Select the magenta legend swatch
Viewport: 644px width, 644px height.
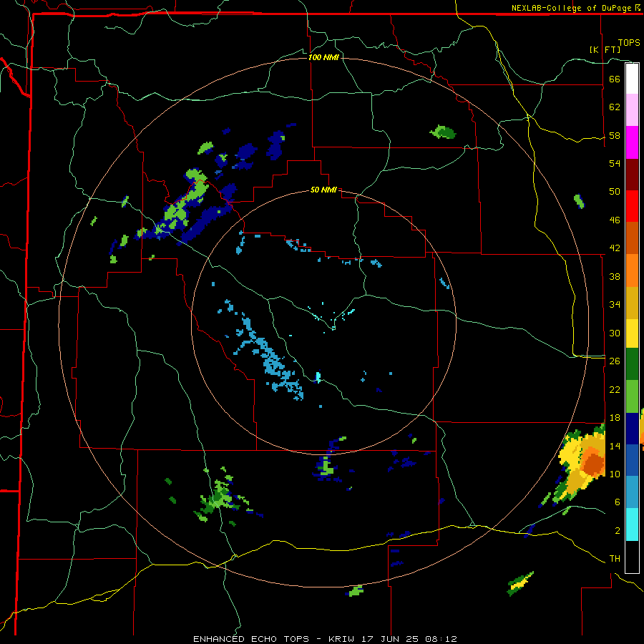pyautogui.click(x=632, y=142)
